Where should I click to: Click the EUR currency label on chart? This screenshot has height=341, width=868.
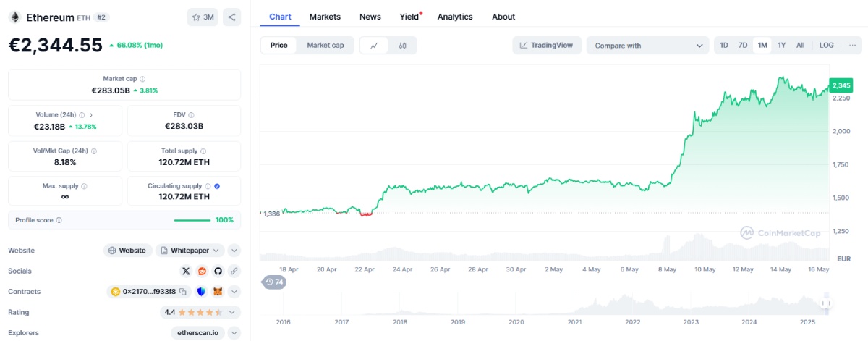(x=843, y=258)
